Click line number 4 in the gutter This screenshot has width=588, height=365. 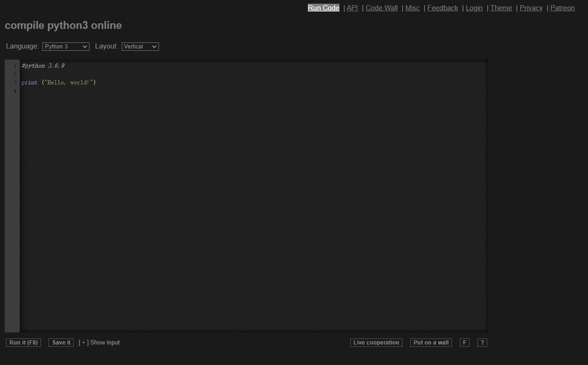(15, 91)
